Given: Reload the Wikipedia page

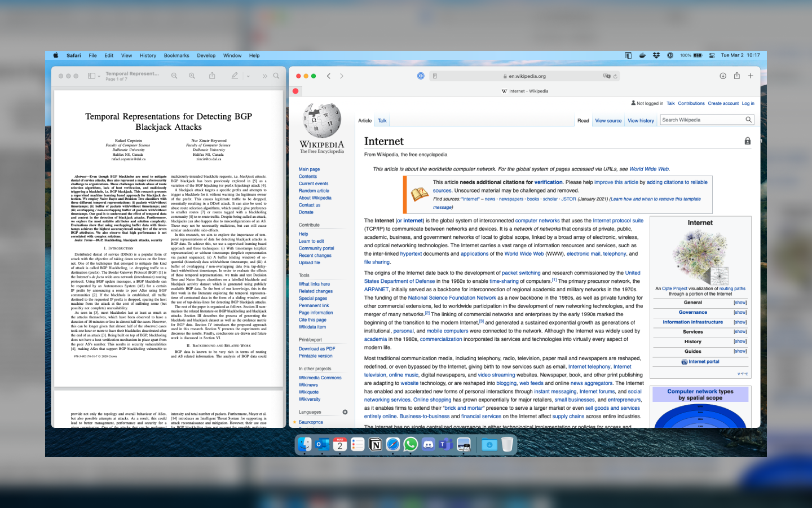Looking at the screenshot, I should [x=615, y=76].
